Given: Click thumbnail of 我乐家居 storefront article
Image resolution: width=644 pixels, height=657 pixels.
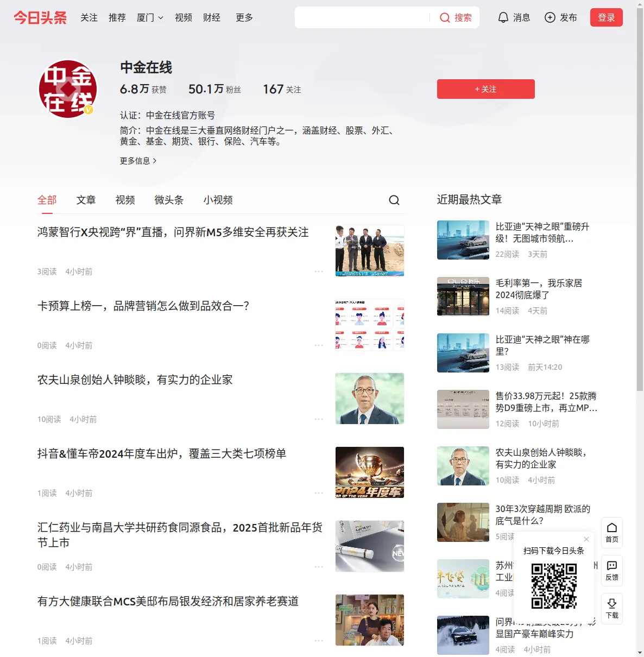Looking at the screenshot, I should 463,296.
